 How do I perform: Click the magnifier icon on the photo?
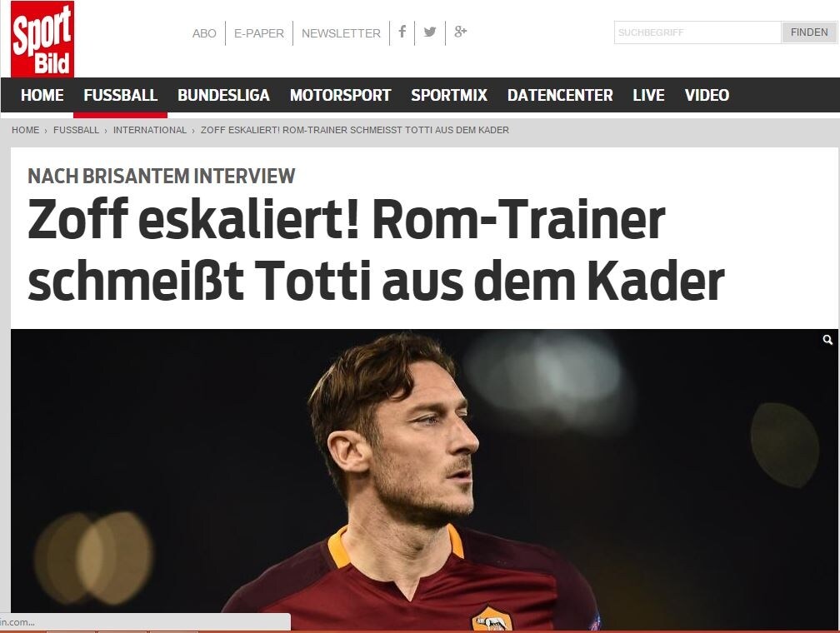[x=827, y=340]
